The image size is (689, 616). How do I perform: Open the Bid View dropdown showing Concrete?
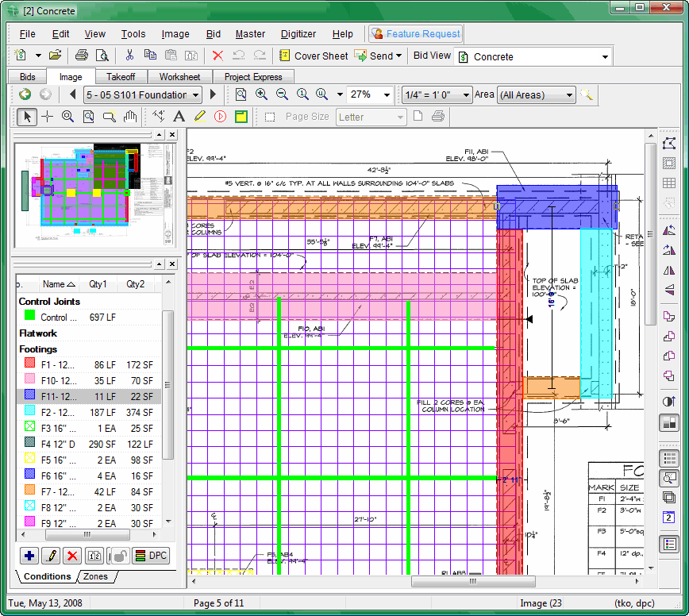pos(533,56)
